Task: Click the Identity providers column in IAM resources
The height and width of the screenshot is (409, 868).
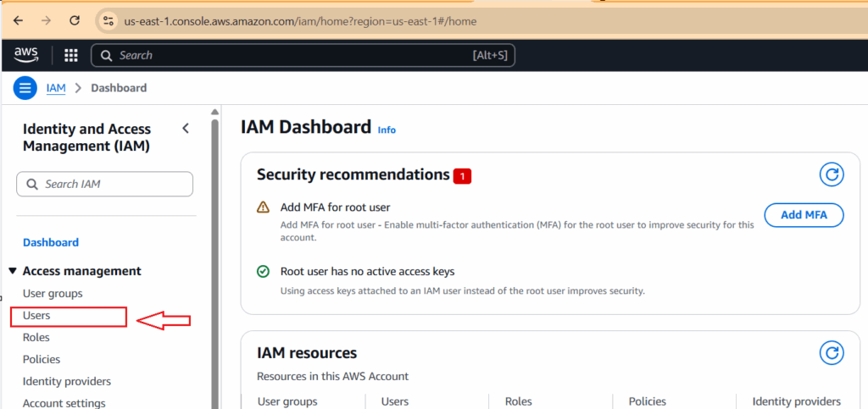Action: (x=797, y=401)
